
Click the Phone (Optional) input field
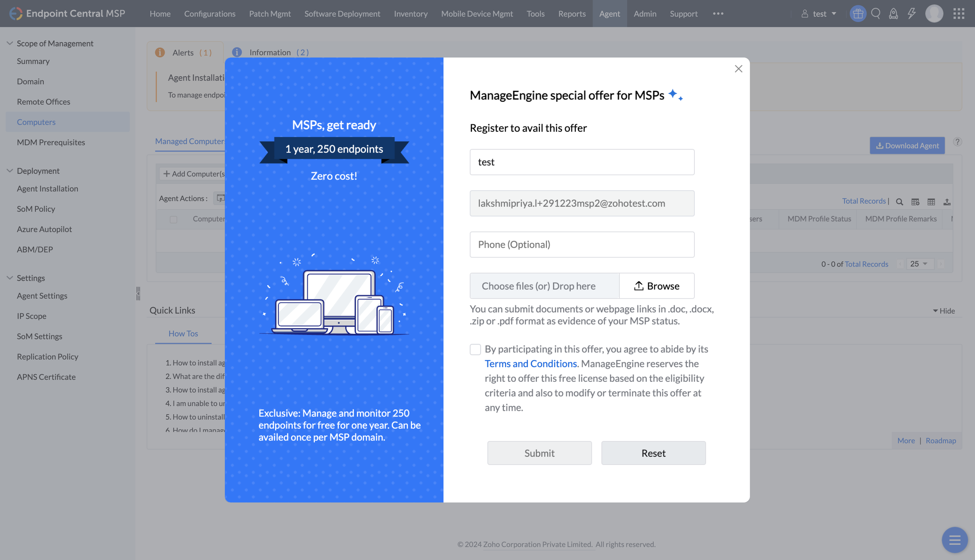click(582, 245)
